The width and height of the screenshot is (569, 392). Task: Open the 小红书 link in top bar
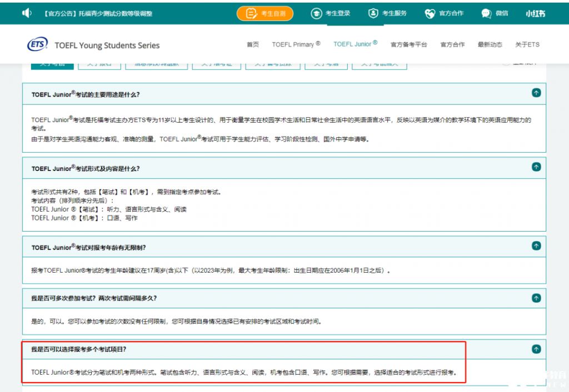535,14
